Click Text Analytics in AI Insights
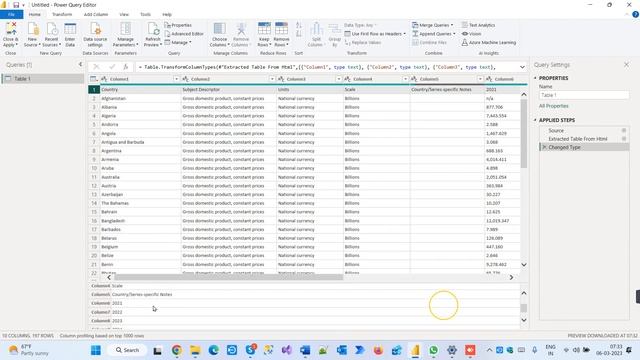This screenshot has height=360, width=640. click(x=478, y=25)
